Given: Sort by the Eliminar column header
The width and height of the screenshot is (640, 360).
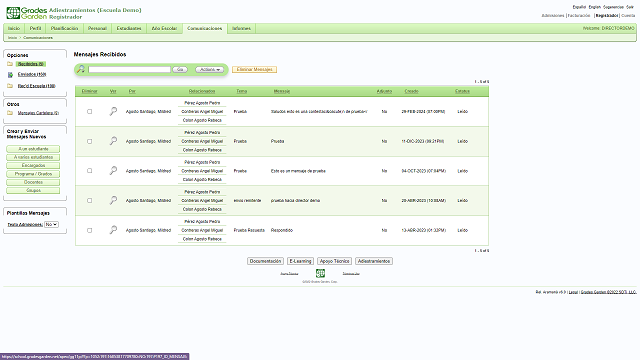Looking at the screenshot, I should pos(89,91).
